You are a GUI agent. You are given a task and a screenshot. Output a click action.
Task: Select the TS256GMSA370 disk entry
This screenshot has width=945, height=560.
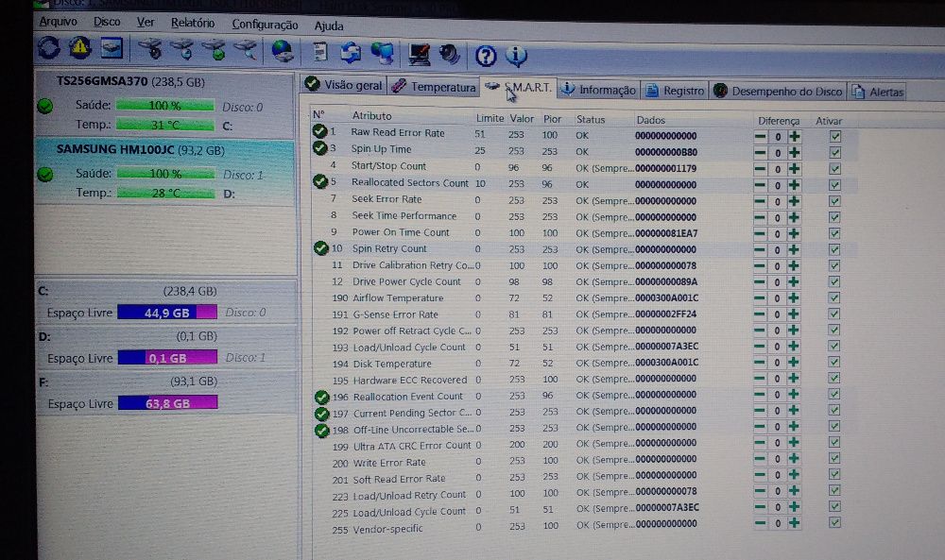pos(165,104)
